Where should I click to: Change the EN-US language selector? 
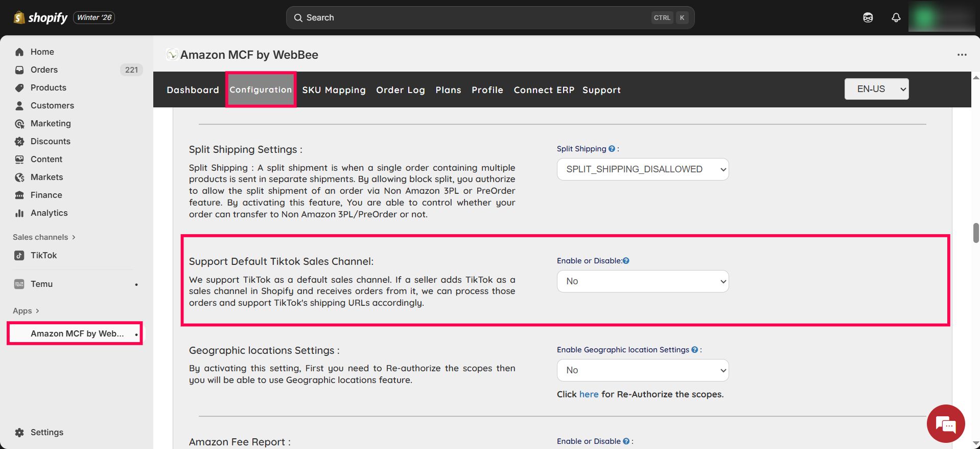tap(876, 89)
